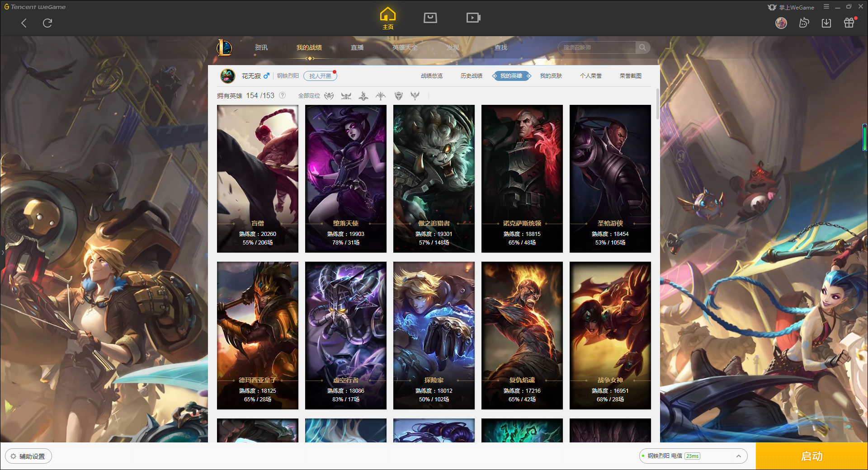Filter heroes by the marksman bow role icon
The height and width of the screenshot is (470, 868).
[x=381, y=96]
